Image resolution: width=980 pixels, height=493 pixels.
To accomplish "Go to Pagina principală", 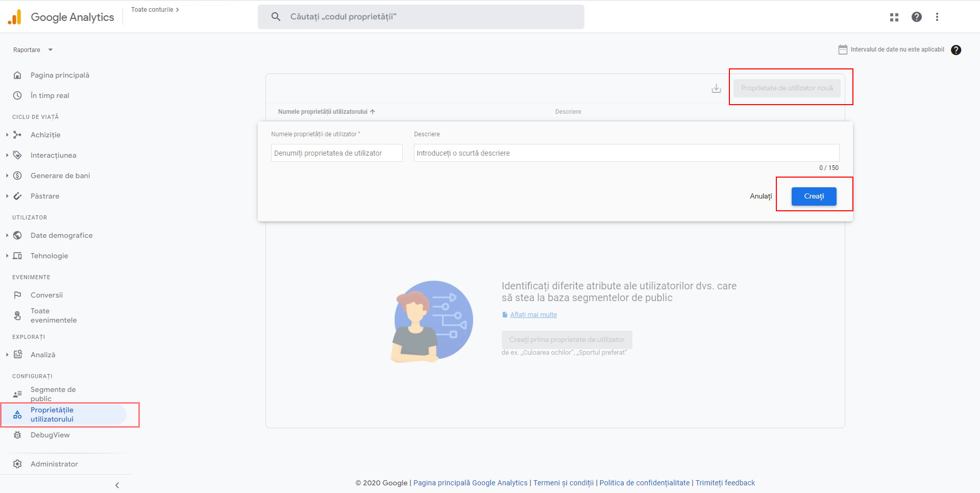I will [x=60, y=75].
